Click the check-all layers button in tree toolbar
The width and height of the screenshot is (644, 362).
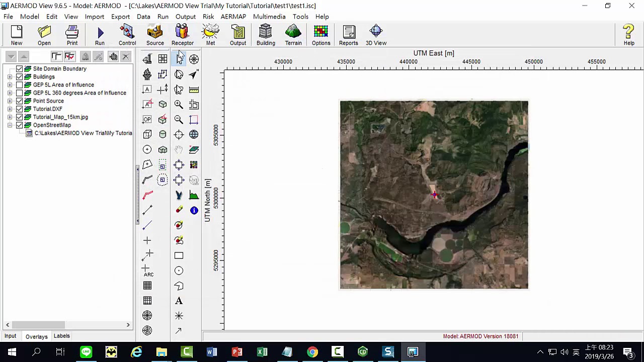pos(69,57)
